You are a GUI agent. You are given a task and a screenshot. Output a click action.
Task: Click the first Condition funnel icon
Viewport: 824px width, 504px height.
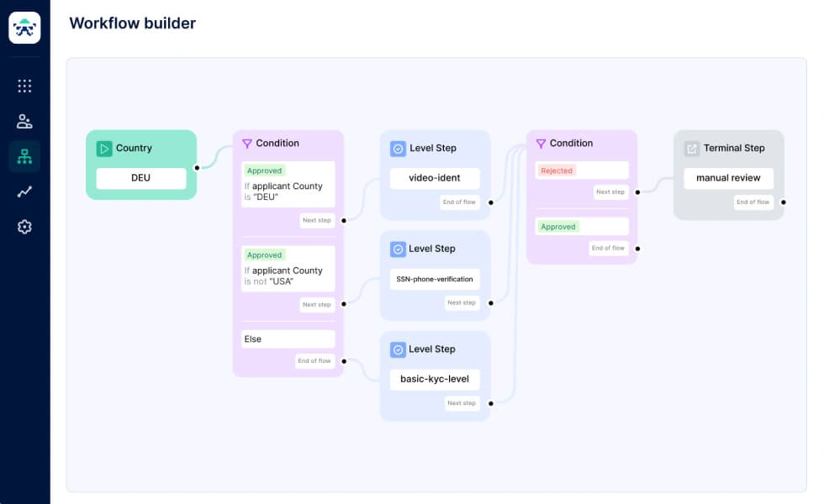pos(246,144)
